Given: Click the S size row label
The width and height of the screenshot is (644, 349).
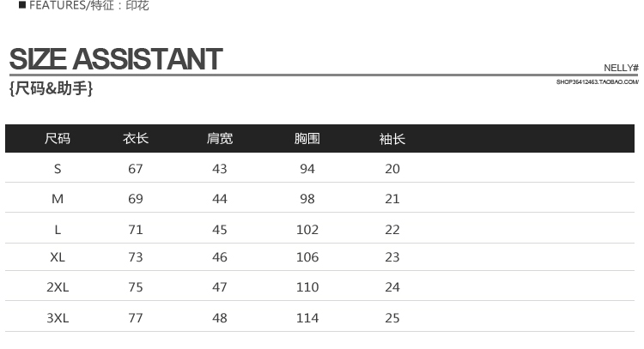Looking at the screenshot, I should (58, 169).
